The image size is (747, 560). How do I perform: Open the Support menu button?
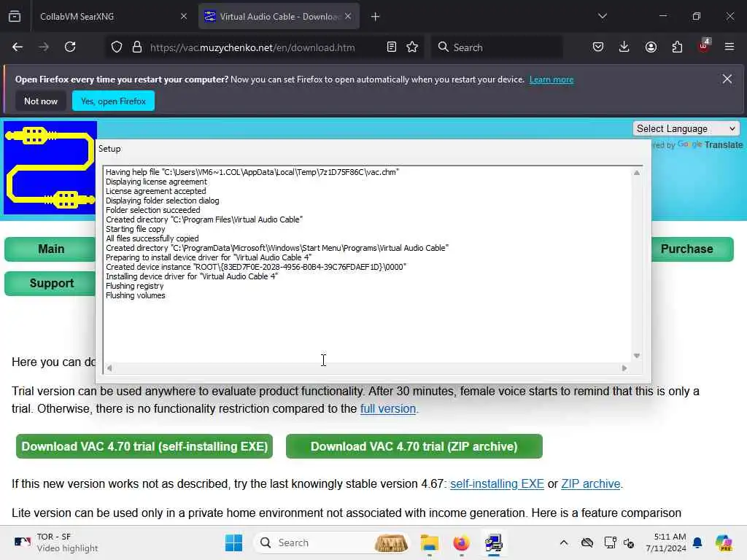click(x=51, y=284)
